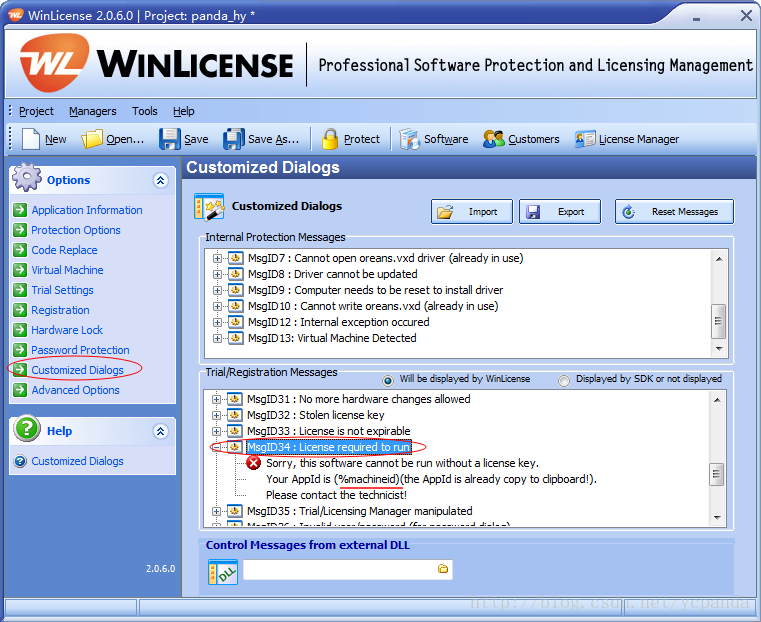Open the Advanced Options link
This screenshot has width=761, height=622.
click(x=75, y=390)
